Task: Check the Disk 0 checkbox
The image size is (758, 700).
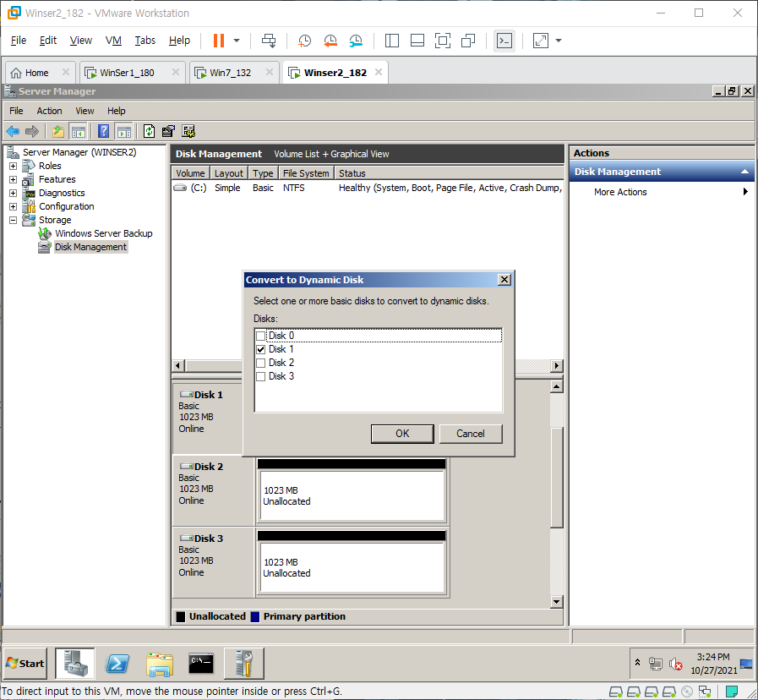Action: [261, 336]
